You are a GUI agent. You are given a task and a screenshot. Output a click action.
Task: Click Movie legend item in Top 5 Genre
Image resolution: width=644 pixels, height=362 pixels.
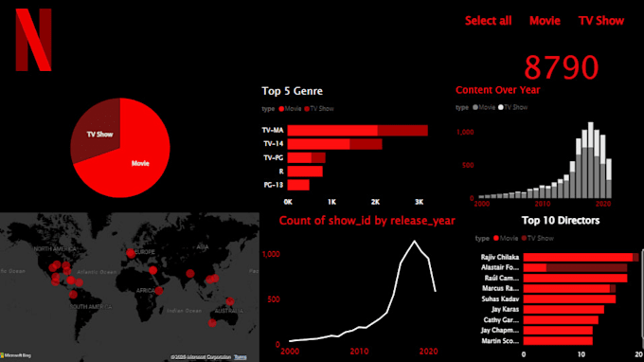(x=290, y=109)
